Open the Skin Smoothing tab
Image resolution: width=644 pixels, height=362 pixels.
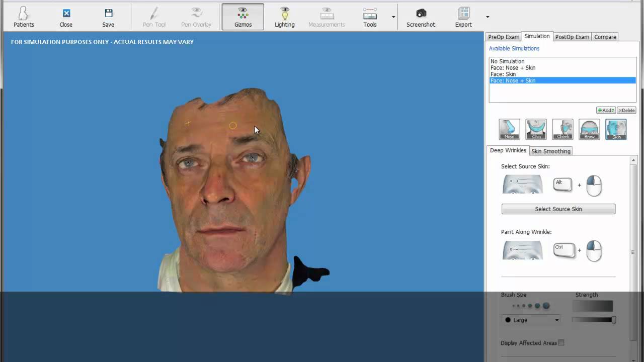[x=551, y=151]
